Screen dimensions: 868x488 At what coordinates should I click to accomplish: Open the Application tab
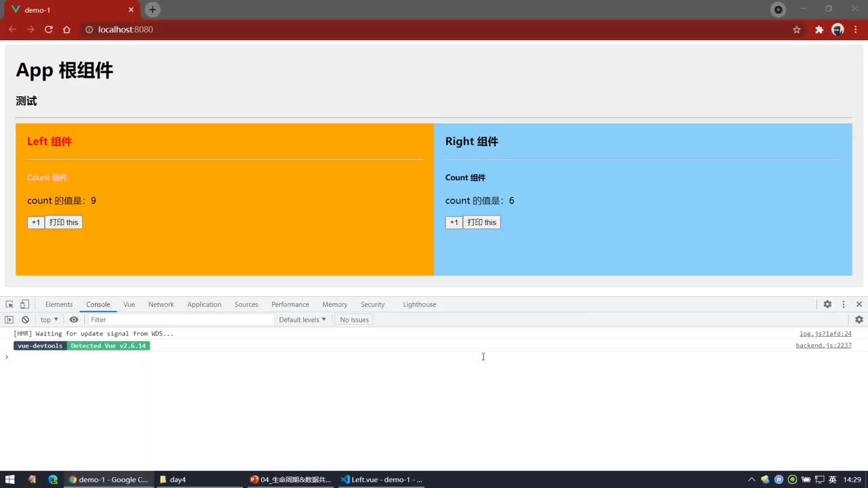click(204, 304)
